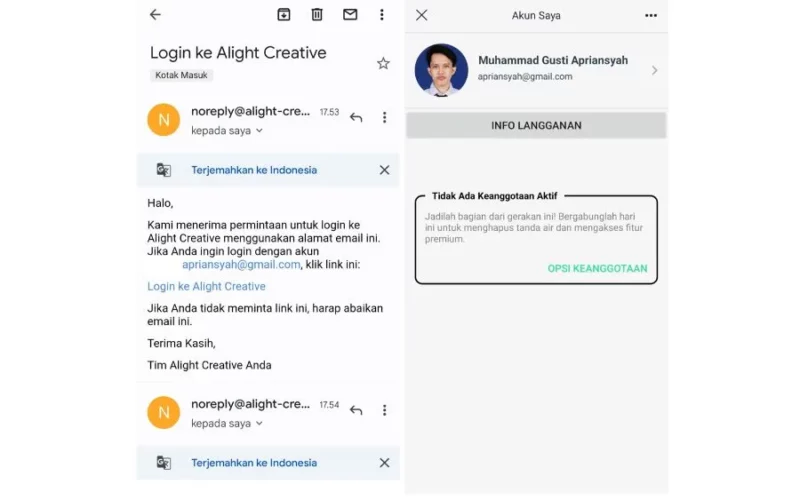Viewport: 800px width, 500px height.
Task: Select the name Muhammad Gusti Apriansyah
Action: [553, 60]
